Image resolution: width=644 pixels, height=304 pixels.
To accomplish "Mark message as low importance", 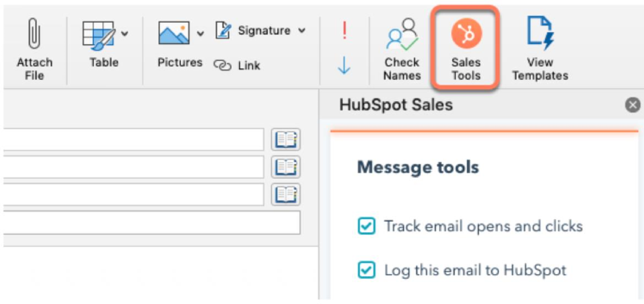I will pyautogui.click(x=344, y=65).
